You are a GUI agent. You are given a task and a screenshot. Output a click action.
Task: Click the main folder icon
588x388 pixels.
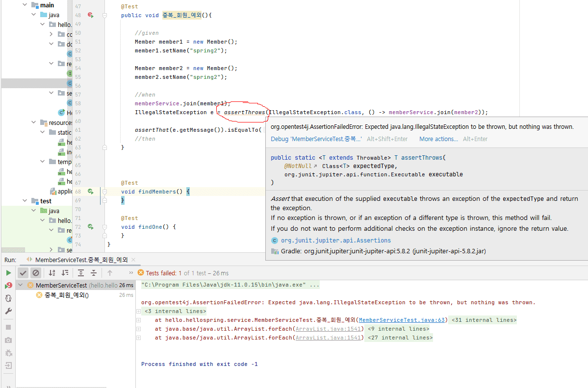tap(35, 5)
